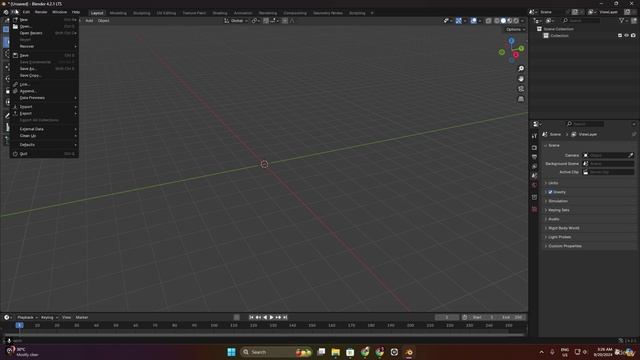This screenshot has width=640, height=360.
Task: Click the play animation button
Action: tap(271, 317)
